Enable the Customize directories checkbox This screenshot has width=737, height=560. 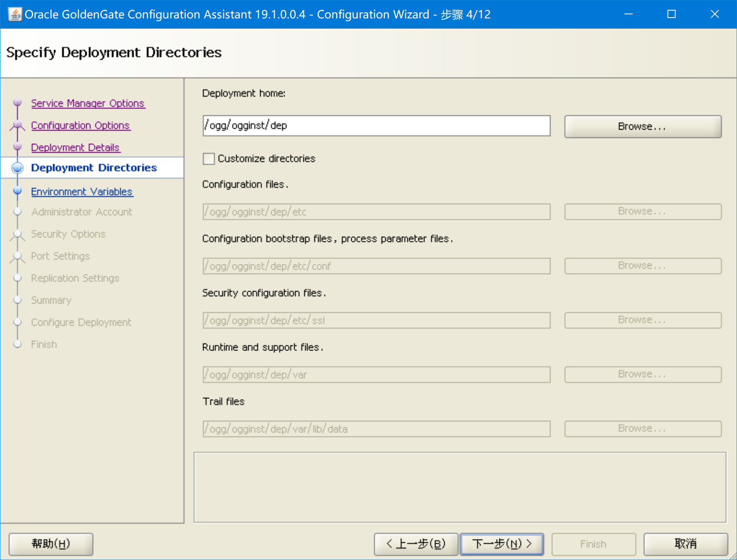pos(209,159)
